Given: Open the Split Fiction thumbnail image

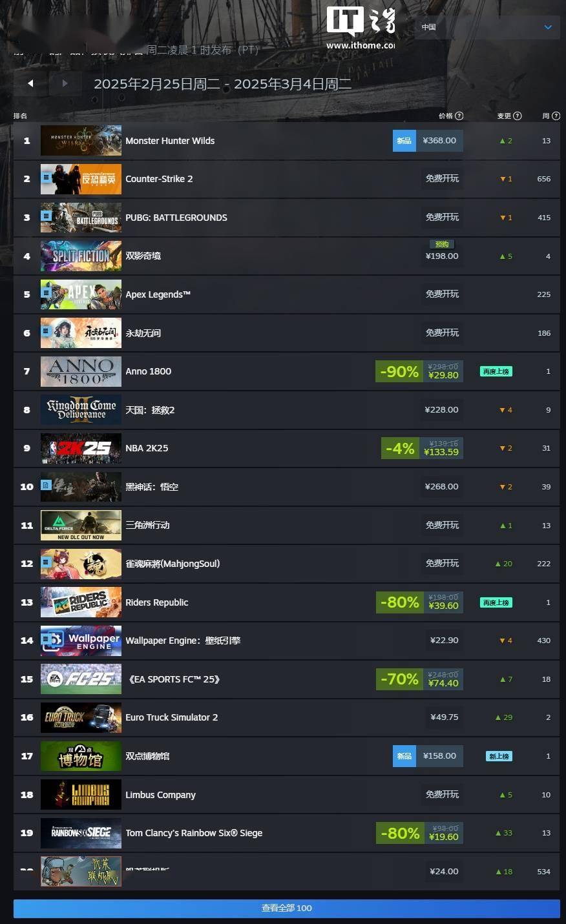Looking at the screenshot, I should click(x=81, y=256).
